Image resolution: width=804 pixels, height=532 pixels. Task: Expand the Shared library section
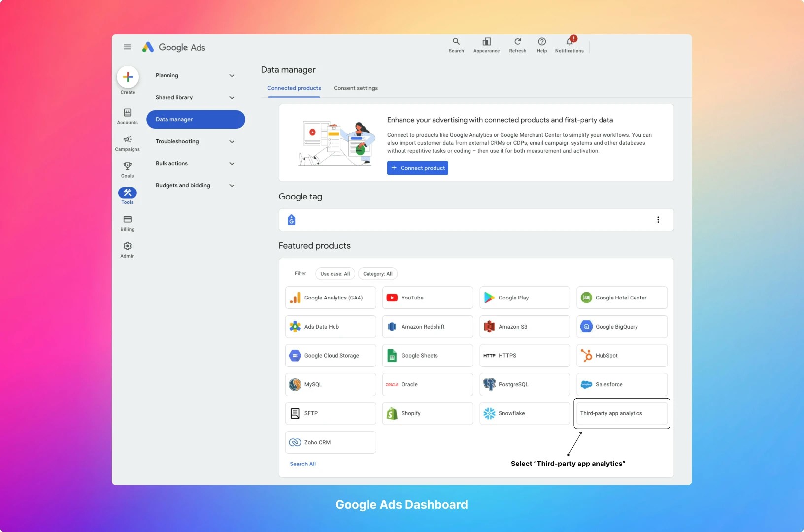tap(196, 97)
